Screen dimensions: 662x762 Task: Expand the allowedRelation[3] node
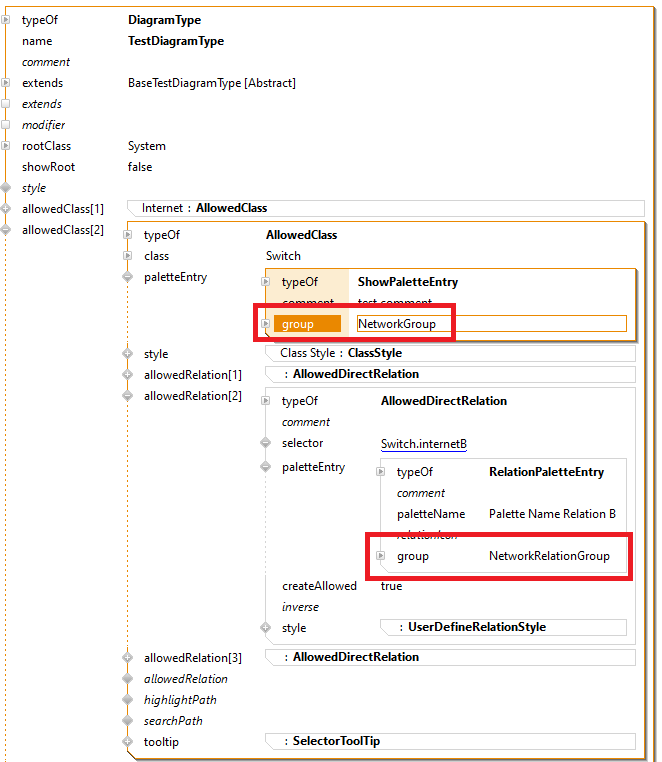(128, 658)
